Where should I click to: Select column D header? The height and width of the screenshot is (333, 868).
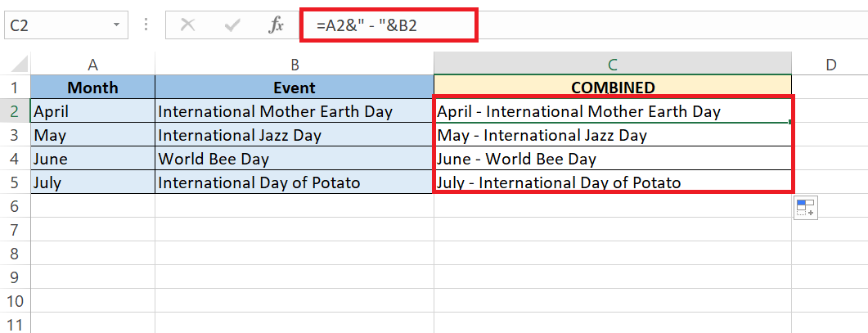pos(830,65)
